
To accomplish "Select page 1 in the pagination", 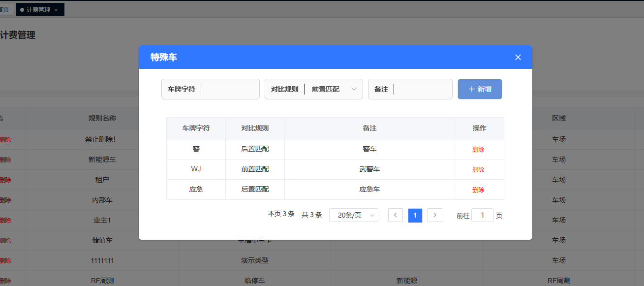I will (415, 215).
